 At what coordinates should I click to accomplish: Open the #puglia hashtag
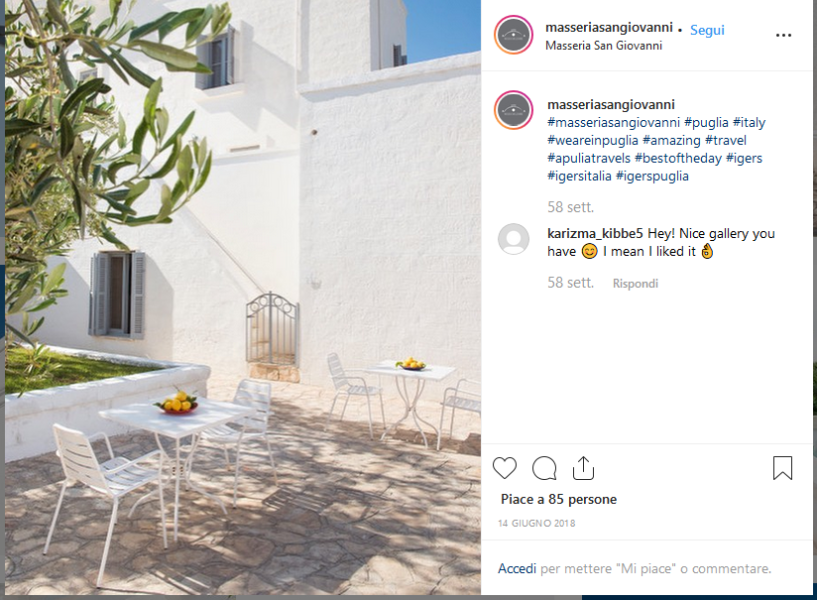point(706,122)
